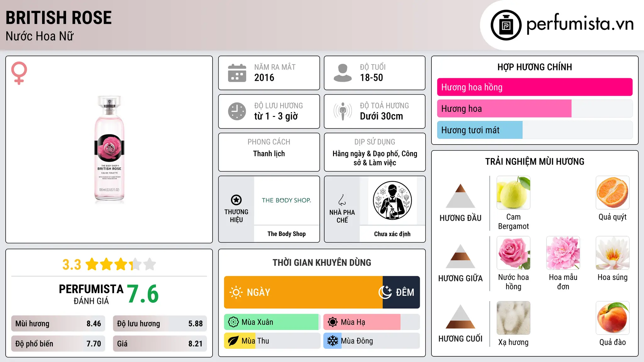Click the Độ phổ biến 7.70 score bar
Image resolution: width=644 pixels, height=362 pixels.
58,344
